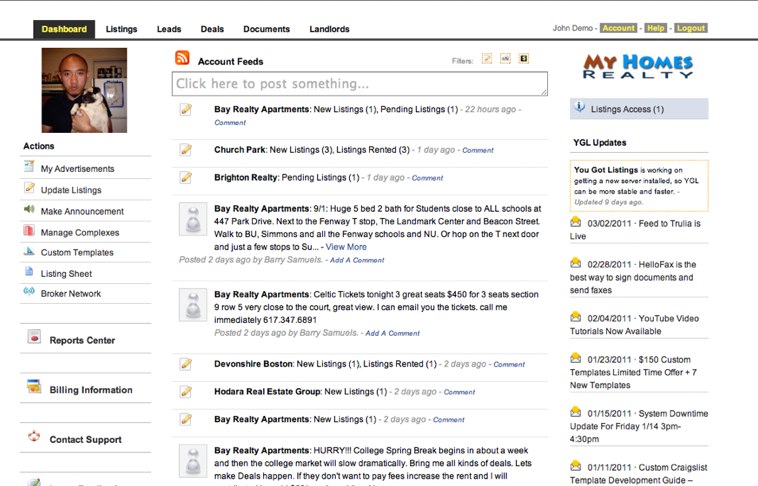Select the pencil filter icon beside Filters
758x486 pixels.
[487, 59]
